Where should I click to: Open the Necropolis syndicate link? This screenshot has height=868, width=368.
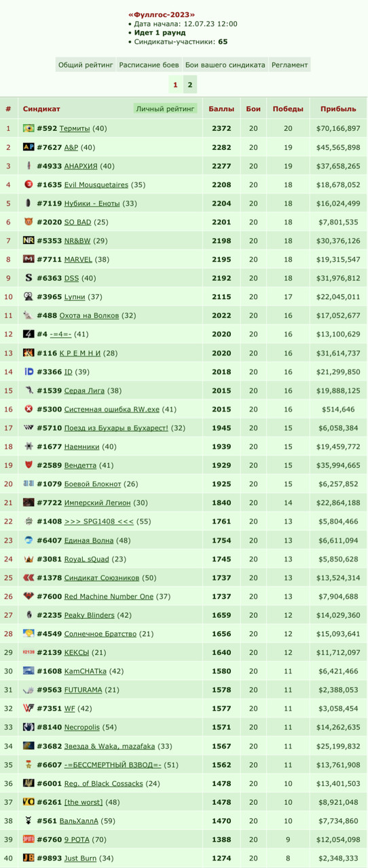tap(82, 727)
